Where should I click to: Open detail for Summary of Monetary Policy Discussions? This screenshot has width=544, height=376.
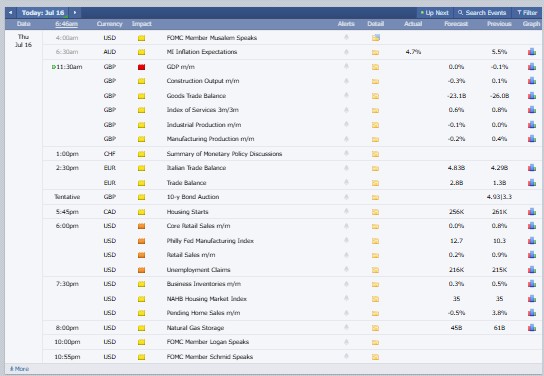pyautogui.click(x=375, y=154)
